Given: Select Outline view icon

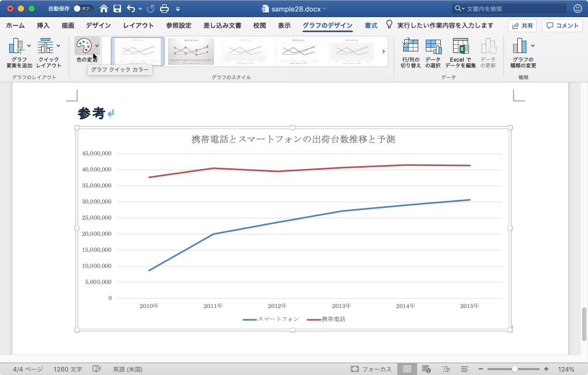Looking at the screenshot, I should pyautogui.click(x=446, y=369).
